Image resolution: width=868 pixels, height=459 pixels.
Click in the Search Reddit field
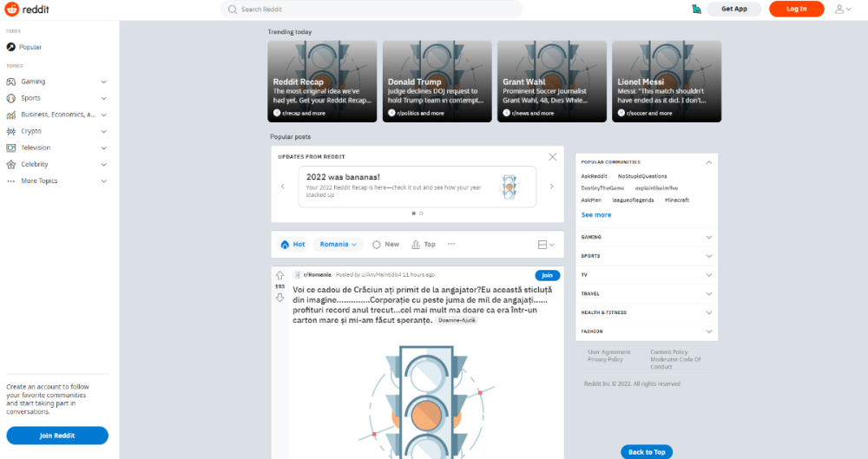pos(372,10)
